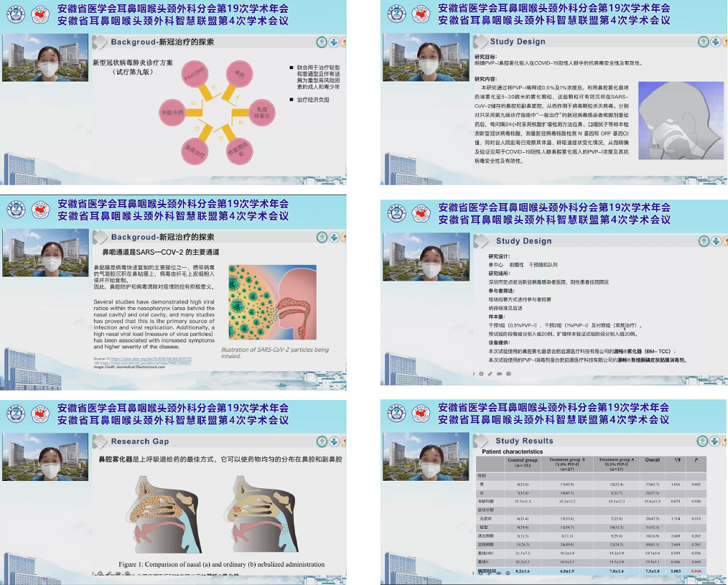The height and width of the screenshot is (585, 728).
Task: Click '新型冠状病毒肺炎诊疗方案' heading text
Action: coord(132,63)
